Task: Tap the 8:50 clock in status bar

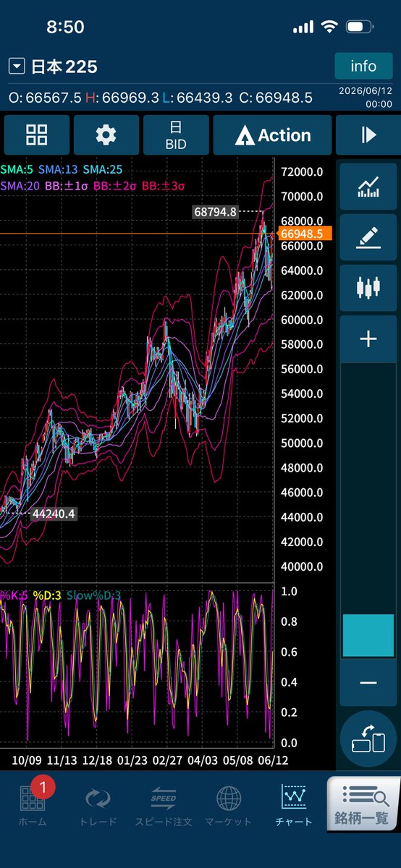Action: [x=65, y=27]
